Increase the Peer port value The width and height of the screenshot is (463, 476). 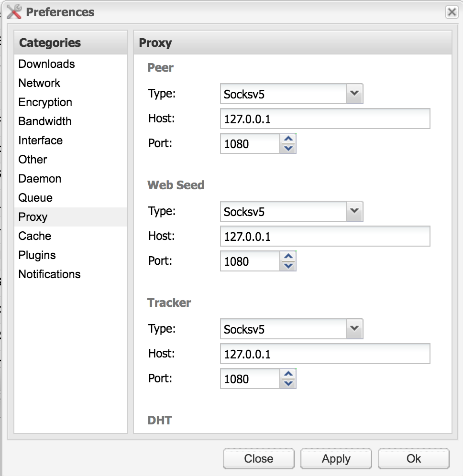click(288, 139)
